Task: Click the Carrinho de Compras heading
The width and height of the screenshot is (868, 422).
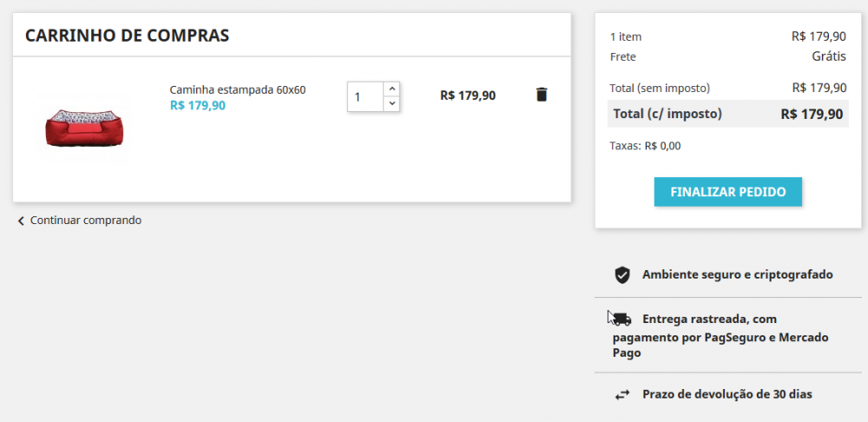Action: click(127, 36)
